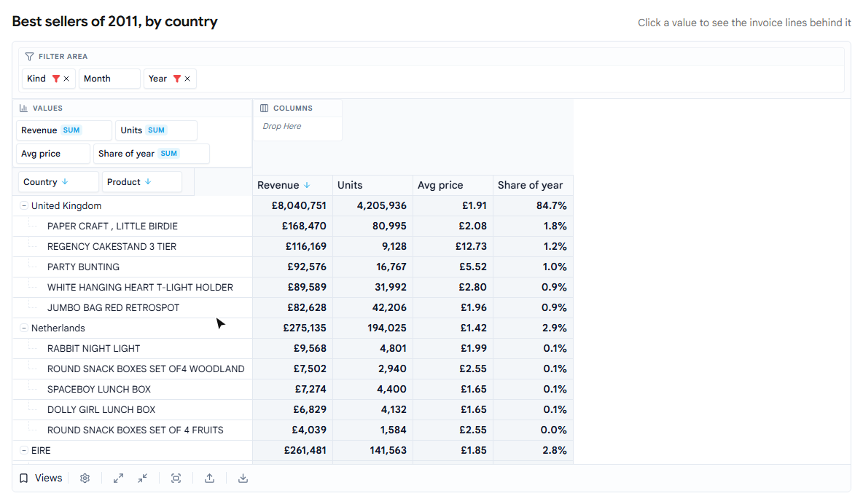Toggle the sort arrow on the Product row field
This screenshot has width=863, height=504.
pos(148,182)
